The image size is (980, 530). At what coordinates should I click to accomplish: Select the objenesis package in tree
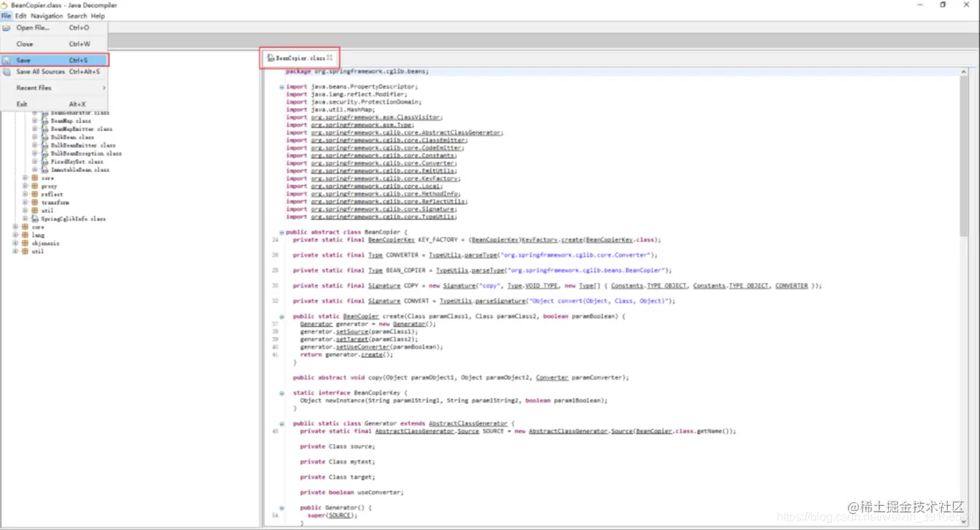click(45, 243)
